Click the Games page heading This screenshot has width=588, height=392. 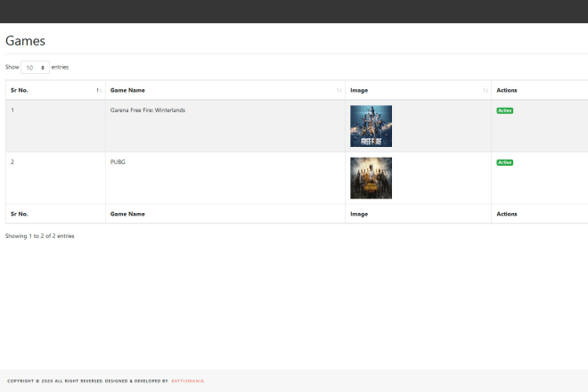click(x=25, y=41)
